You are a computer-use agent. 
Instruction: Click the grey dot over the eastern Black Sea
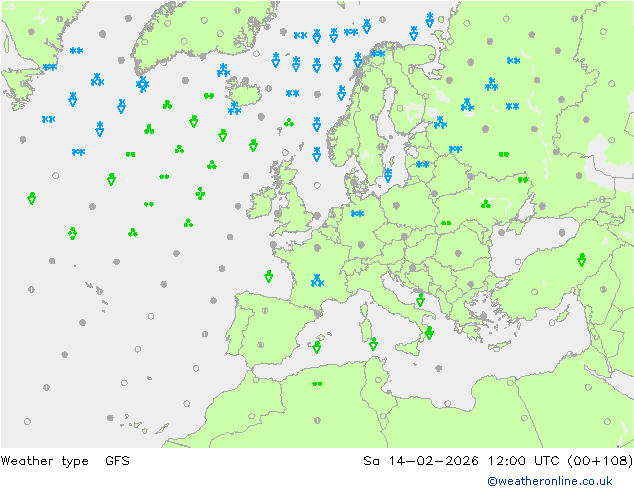point(562,232)
